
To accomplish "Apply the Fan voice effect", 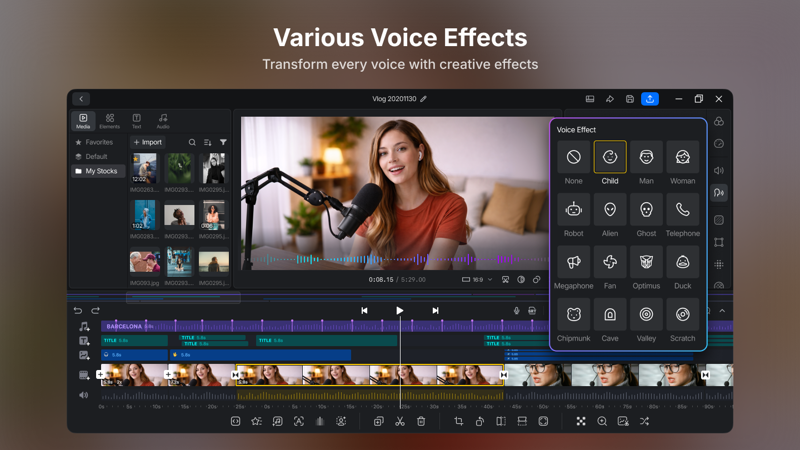I will (610, 262).
